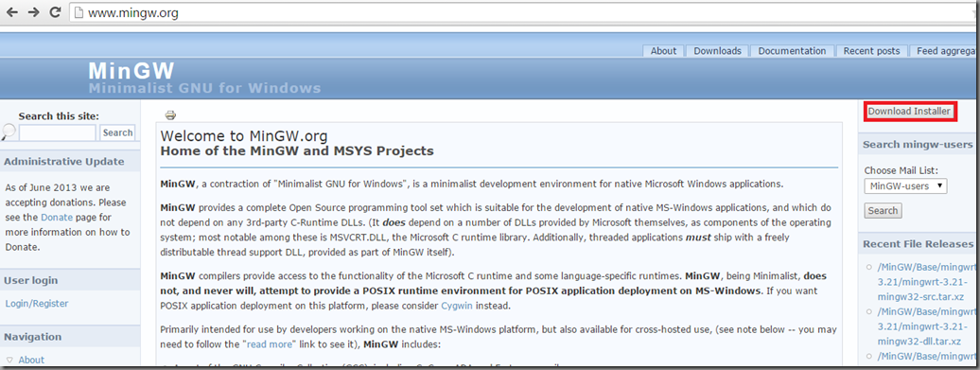Click the printer-friendly version icon

pyautogui.click(x=170, y=115)
